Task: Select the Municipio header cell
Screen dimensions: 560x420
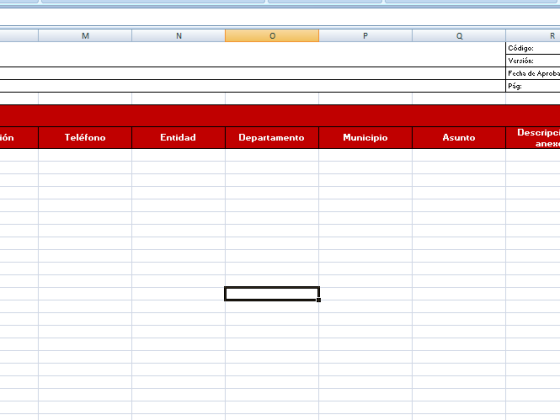Action: pos(365,138)
